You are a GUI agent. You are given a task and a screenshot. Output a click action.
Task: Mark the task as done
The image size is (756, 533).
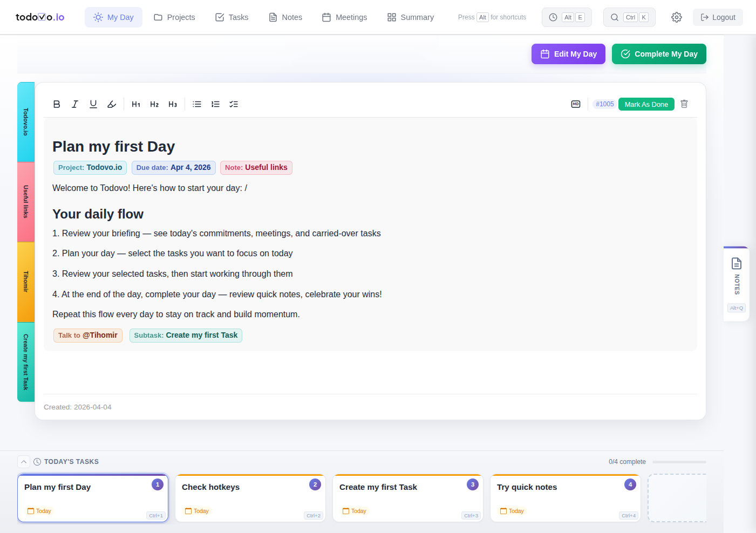coord(646,104)
